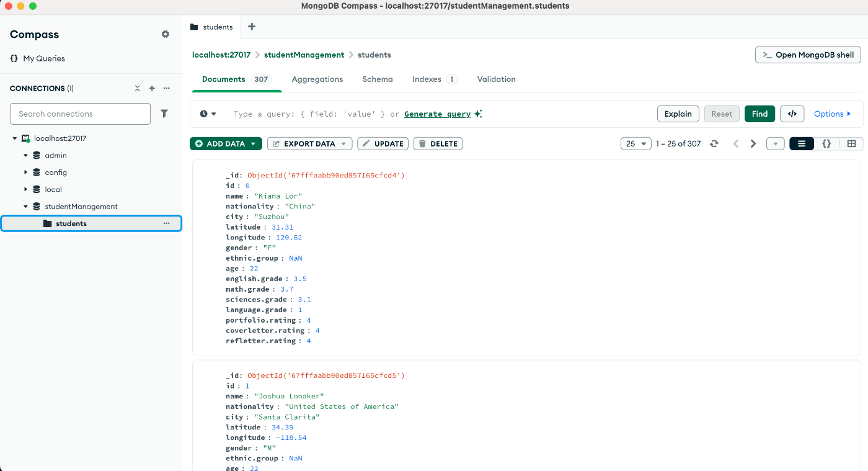Collapse localhost:27017 connection tree
The image size is (868, 471).
(15, 138)
